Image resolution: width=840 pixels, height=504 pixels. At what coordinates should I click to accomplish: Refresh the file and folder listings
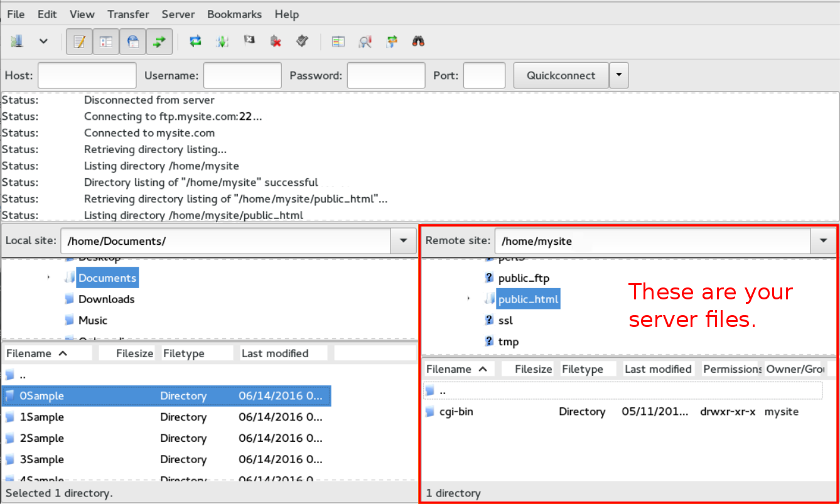point(195,41)
